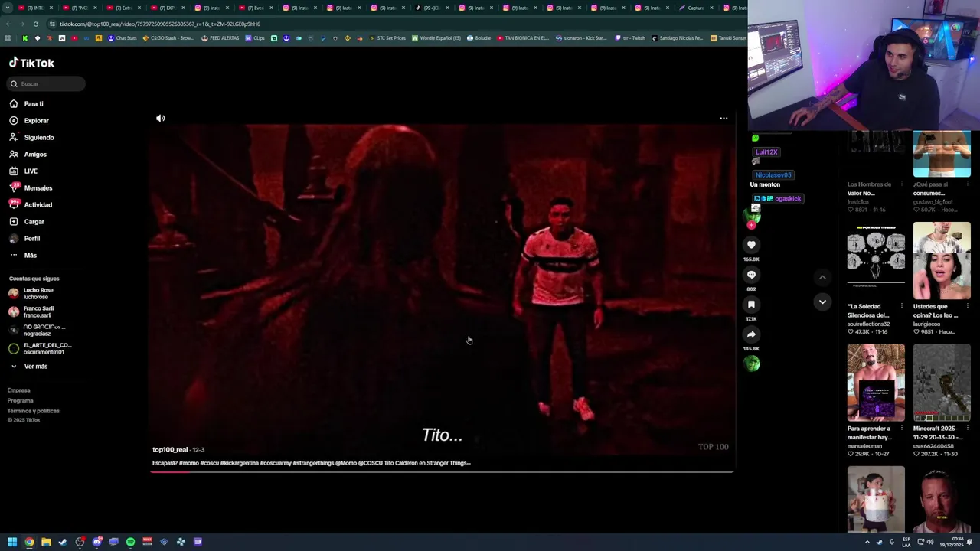Open the Programa footer link

pyautogui.click(x=21, y=400)
